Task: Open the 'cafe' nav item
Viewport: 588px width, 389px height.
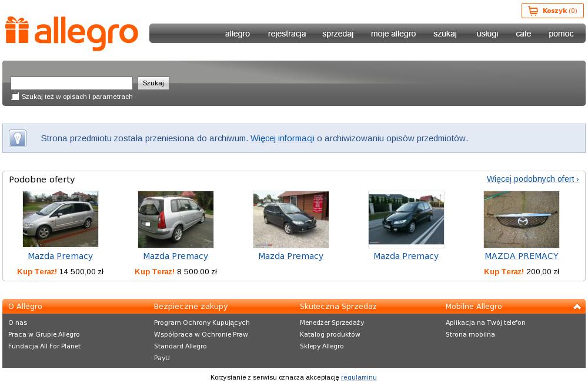Action: [x=523, y=34]
